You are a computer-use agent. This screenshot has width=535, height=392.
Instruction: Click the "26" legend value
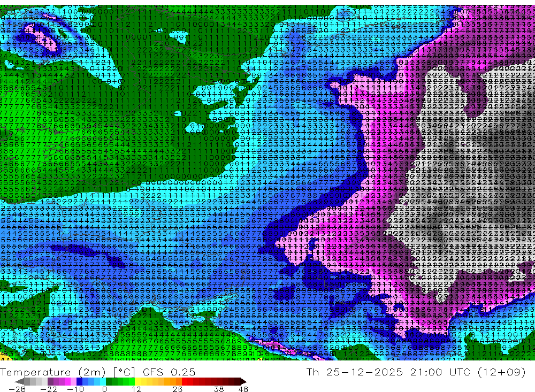pos(178,389)
